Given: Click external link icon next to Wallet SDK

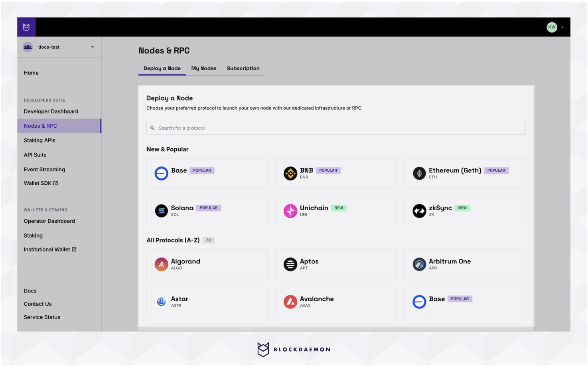Looking at the screenshot, I should [55, 183].
